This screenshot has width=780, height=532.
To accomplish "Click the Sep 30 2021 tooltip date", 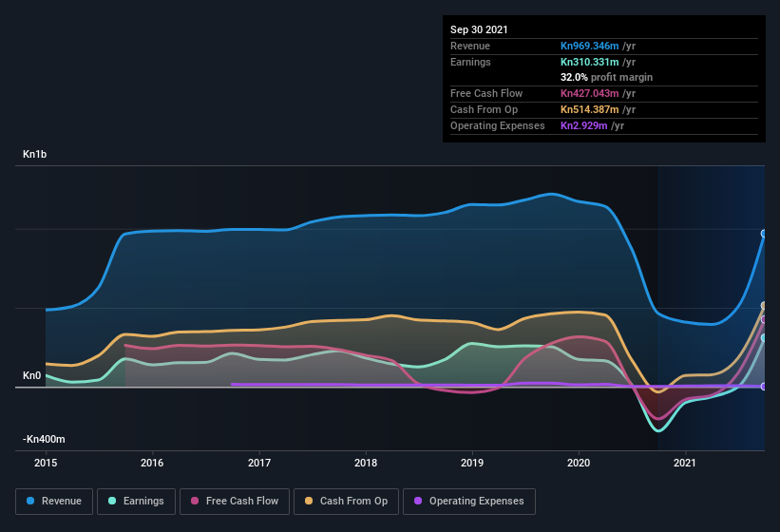I will click(479, 29).
